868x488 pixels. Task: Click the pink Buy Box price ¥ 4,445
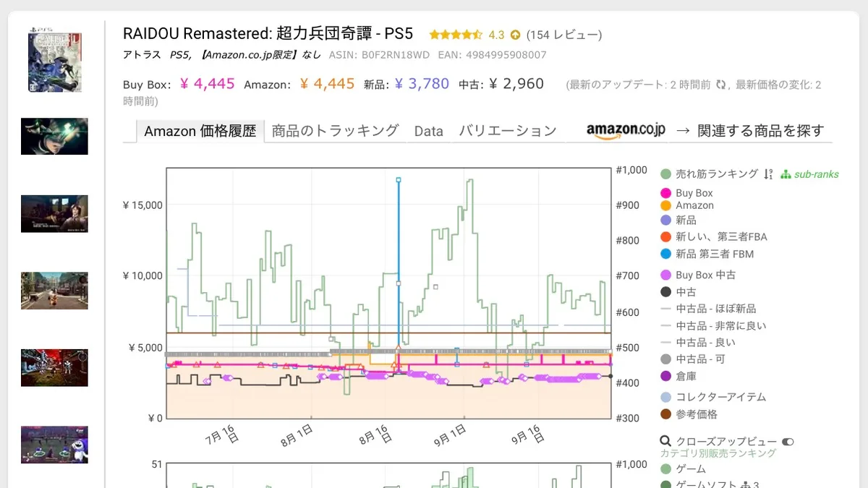[x=208, y=84]
